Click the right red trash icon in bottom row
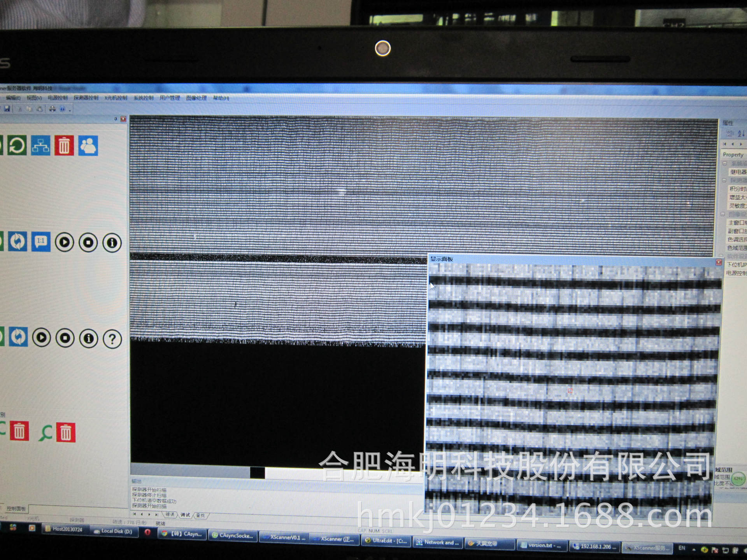The image size is (747, 560). pyautogui.click(x=66, y=432)
